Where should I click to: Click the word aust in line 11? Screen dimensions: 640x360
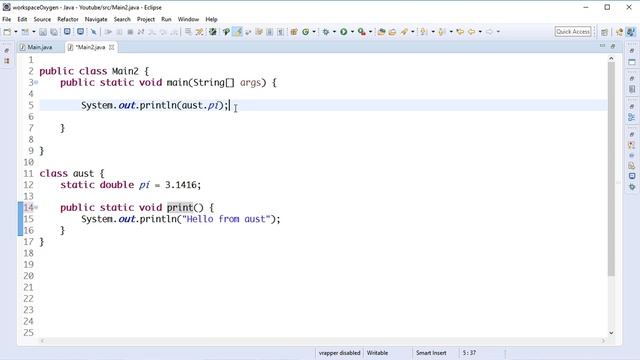(84, 173)
